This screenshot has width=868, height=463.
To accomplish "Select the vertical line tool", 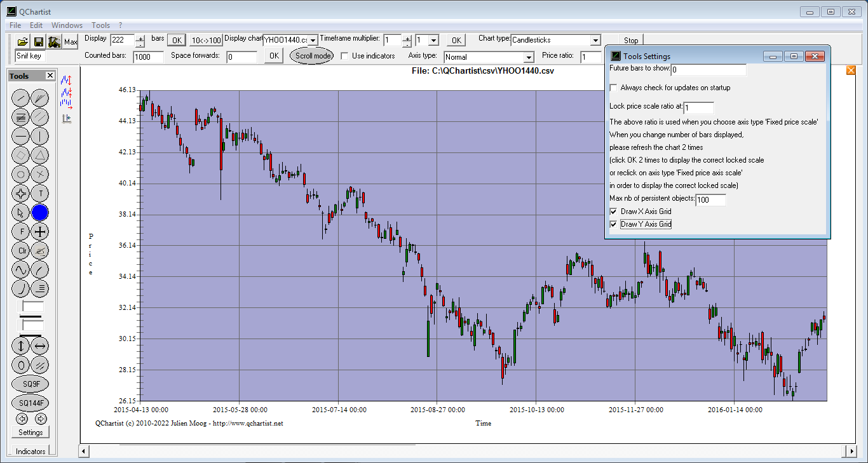I will [40, 136].
